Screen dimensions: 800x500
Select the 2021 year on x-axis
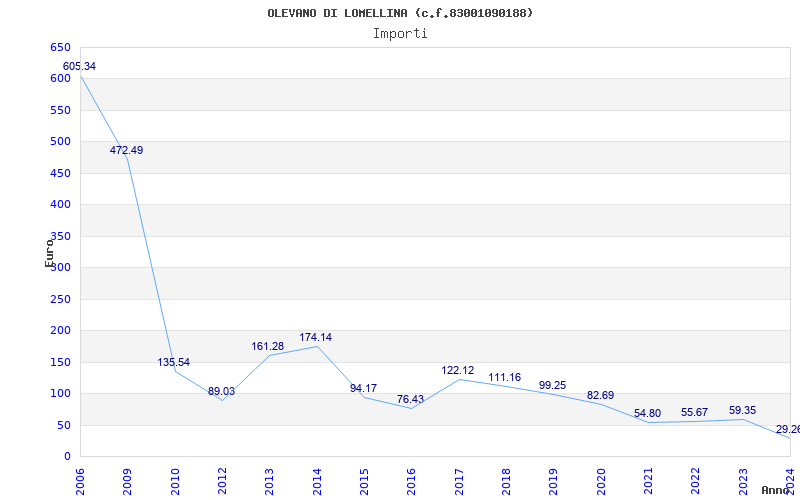pyautogui.click(x=648, y=481)
